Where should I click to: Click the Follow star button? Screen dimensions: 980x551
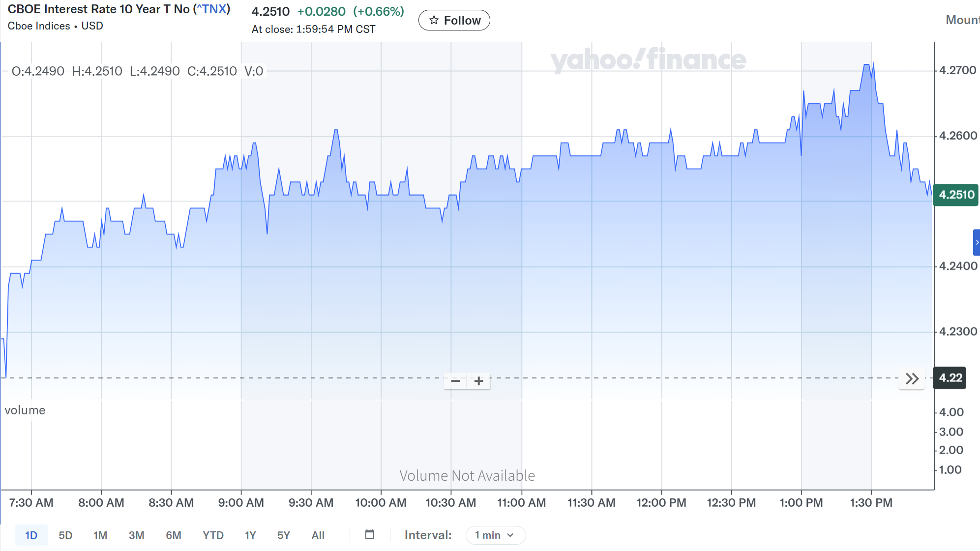tap(454, 20)
